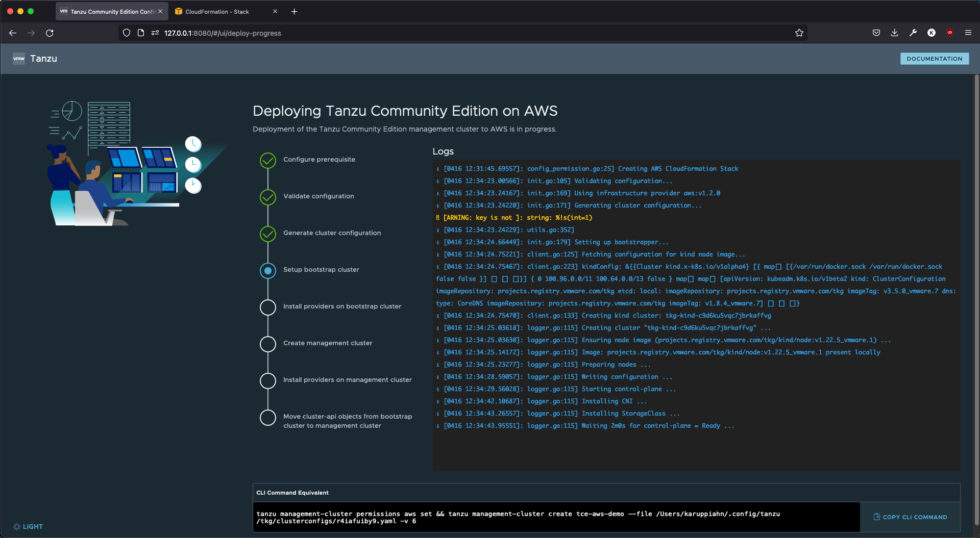This screenshot has width=980, height=538.
Task: Click the uBlock Origin extension icon
Action: (x=950, y=33)
